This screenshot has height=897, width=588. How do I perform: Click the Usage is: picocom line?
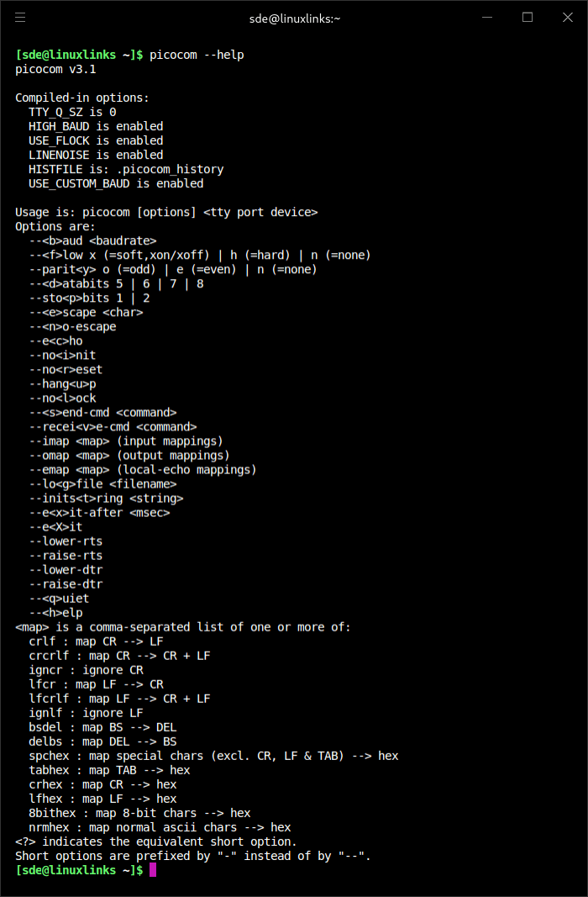point(166,212)
